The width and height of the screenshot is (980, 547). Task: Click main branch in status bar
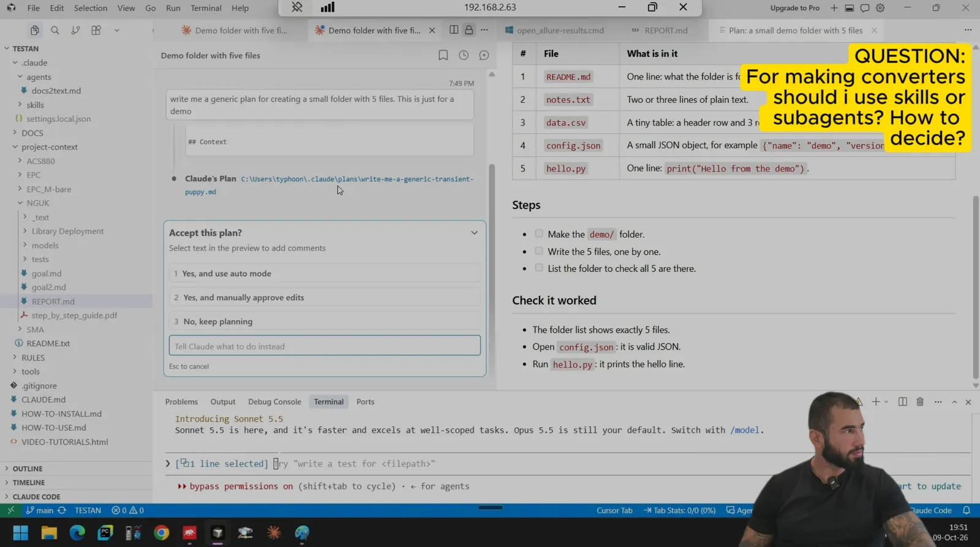tap(40, 510)
